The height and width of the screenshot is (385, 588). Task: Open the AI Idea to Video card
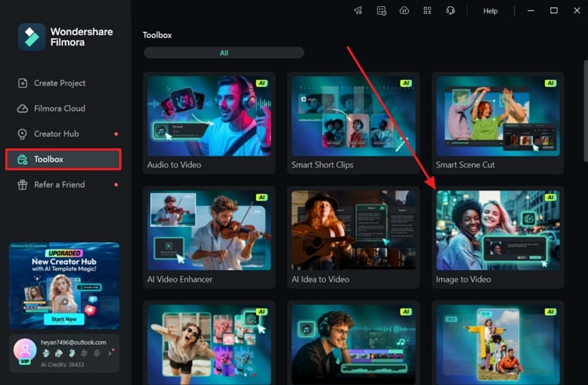353,238
